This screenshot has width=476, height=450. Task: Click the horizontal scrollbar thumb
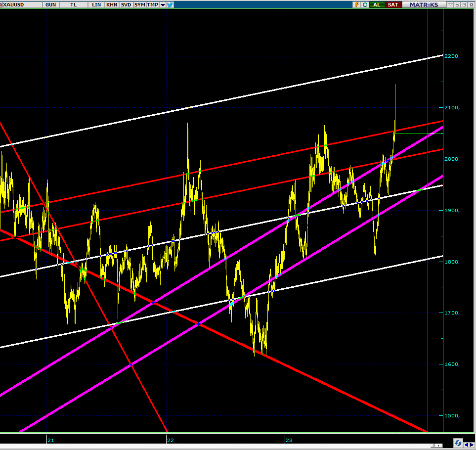[x=433, y=446]
